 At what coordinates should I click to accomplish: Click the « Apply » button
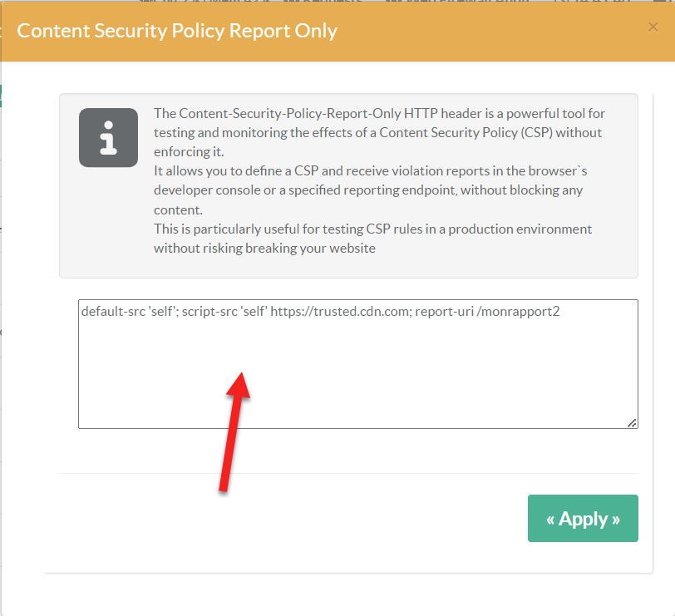tap(583, 519)
